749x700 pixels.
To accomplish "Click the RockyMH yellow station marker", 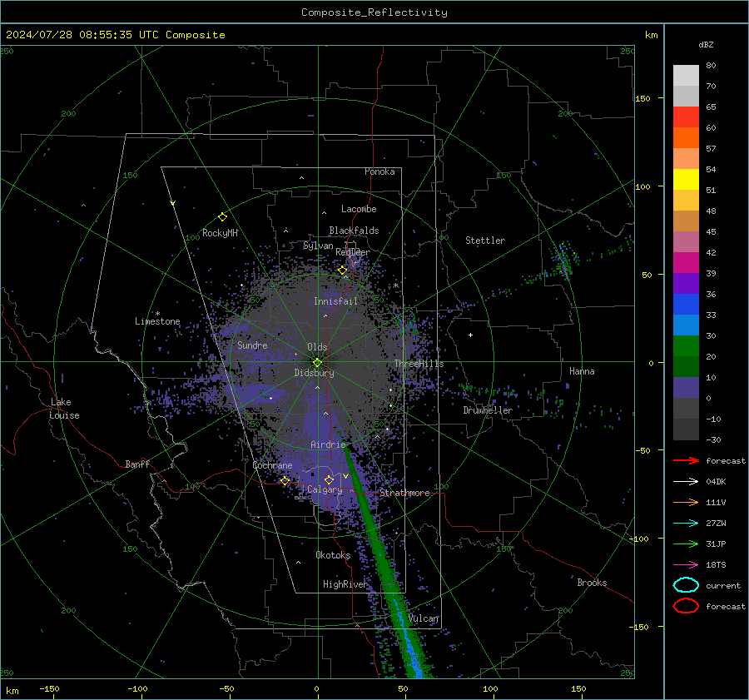I will (222, 217).
